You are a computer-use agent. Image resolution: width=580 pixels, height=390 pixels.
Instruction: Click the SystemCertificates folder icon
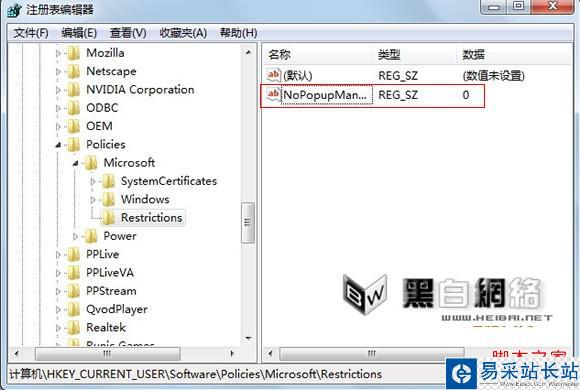tap(108, 181)
